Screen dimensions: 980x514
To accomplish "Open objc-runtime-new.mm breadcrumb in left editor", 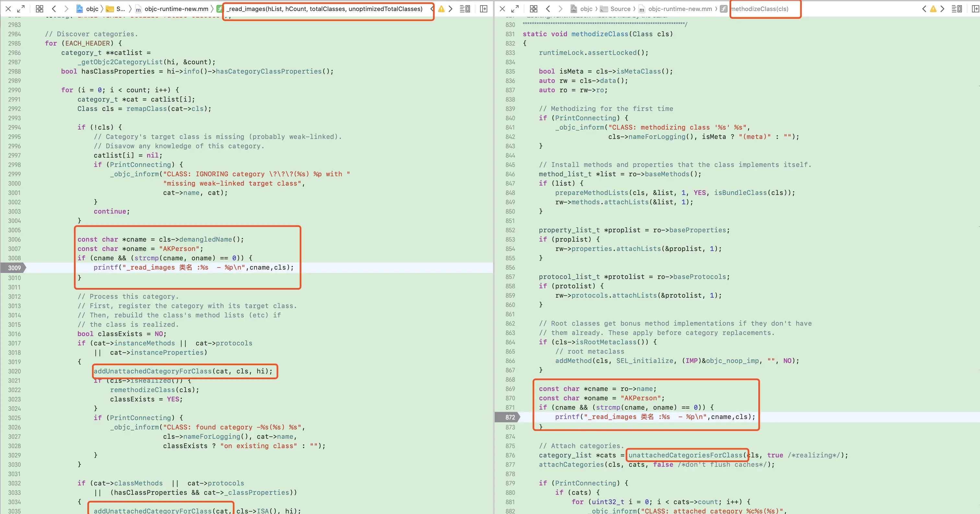I will point(172,8).
